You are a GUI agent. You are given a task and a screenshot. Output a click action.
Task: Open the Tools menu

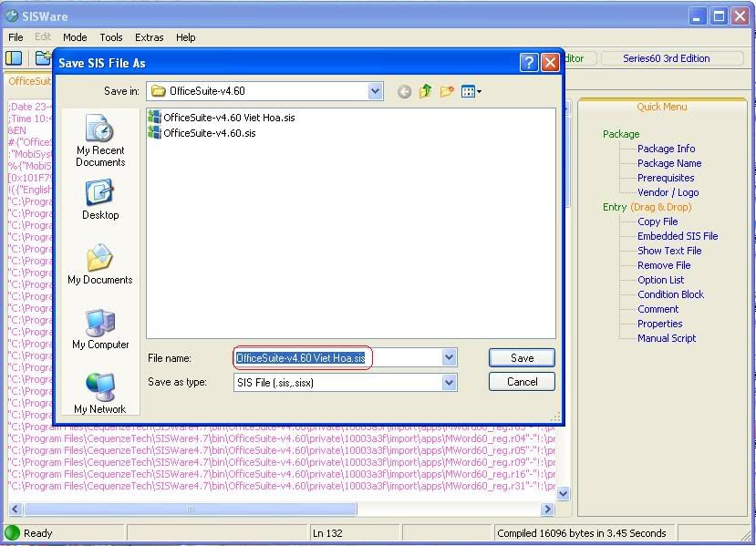tap(111, 37)
